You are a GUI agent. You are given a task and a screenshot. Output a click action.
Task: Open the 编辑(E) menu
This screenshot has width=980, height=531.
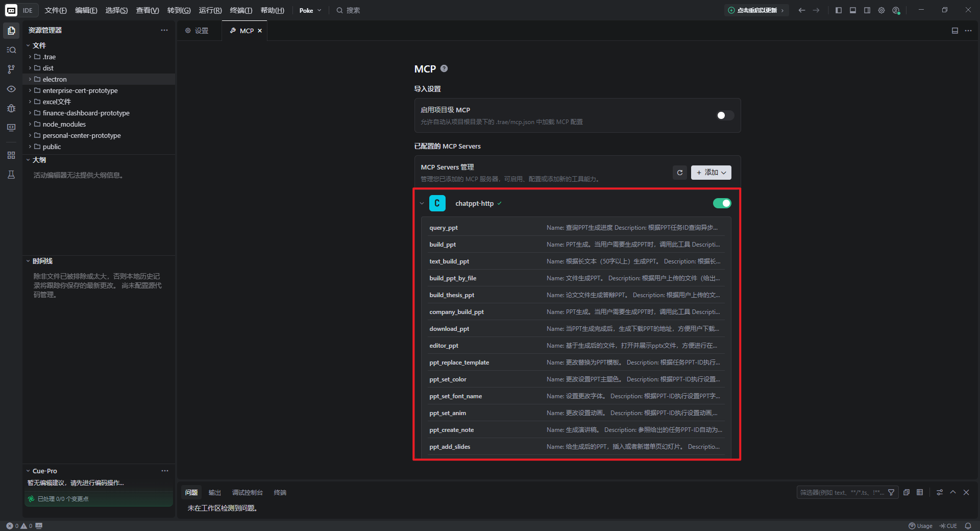coord(86,10)
